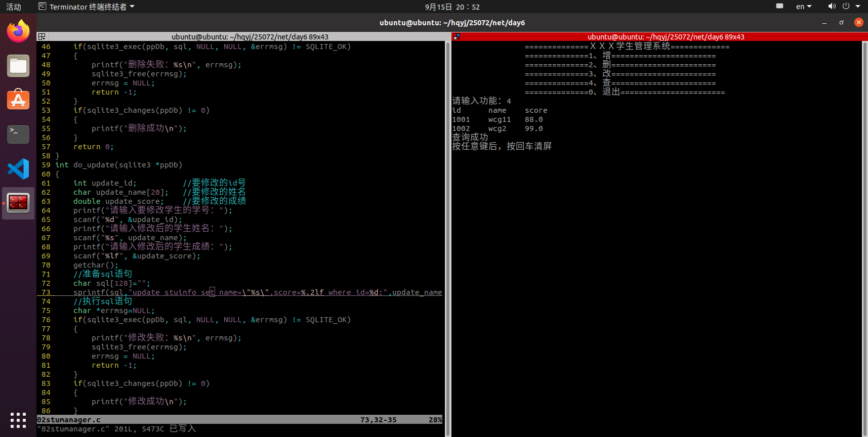Maximize the Terminator window
Image resolution: width=868 pixels, height=437 pixels.
tap(841, 23)
